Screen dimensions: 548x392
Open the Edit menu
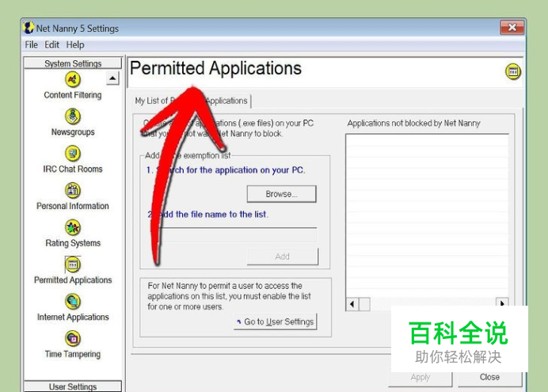click(x=51, y=44)
